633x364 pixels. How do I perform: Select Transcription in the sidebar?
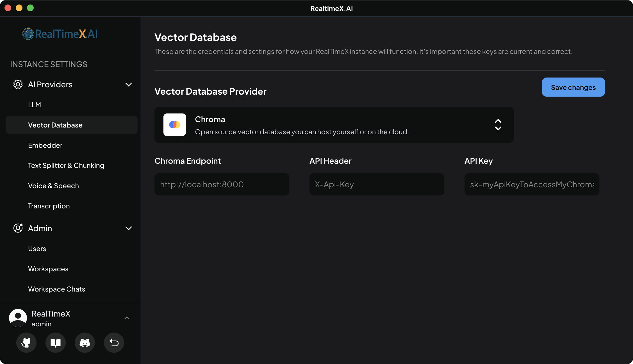click(x=49, y=206)
